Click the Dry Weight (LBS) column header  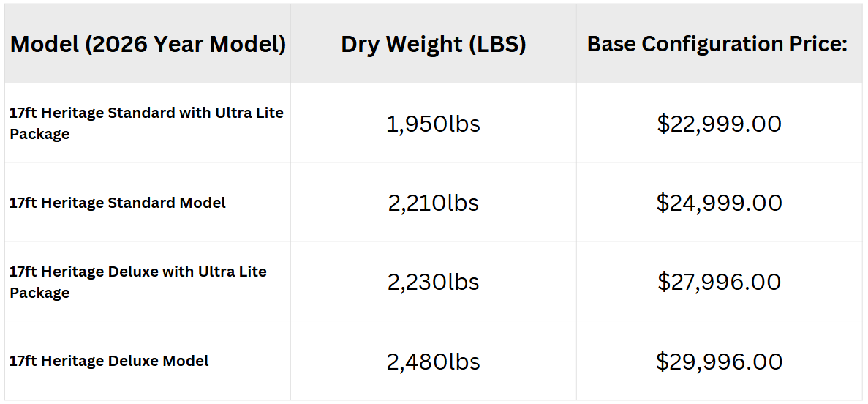(x=434, y=45)
